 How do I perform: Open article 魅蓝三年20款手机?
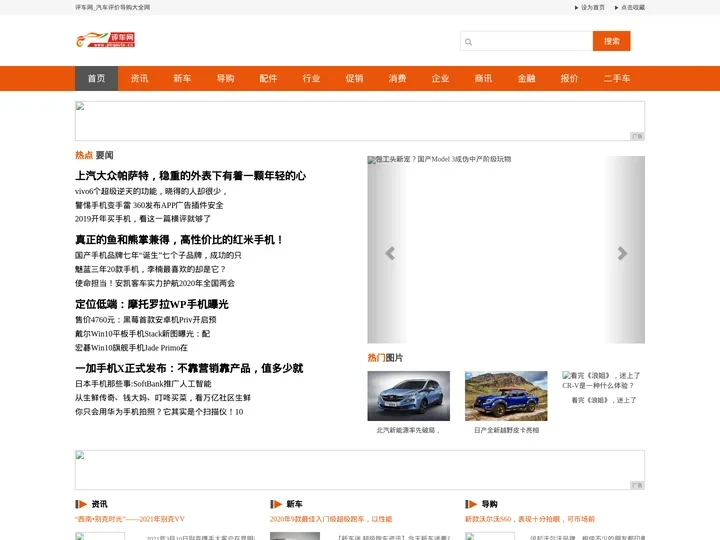coord(151,269)
